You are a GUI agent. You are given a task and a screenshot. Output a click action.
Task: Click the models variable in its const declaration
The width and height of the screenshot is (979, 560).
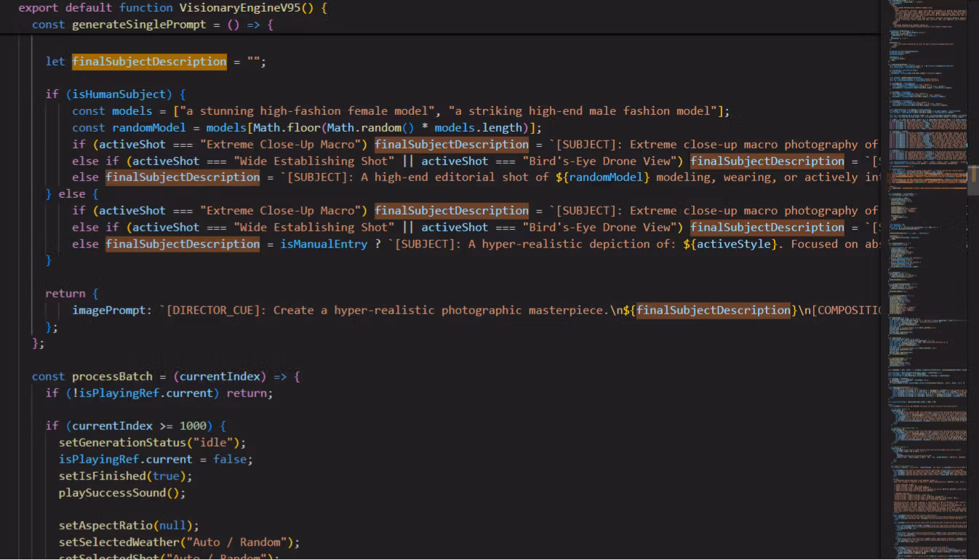tap(132, 111)
